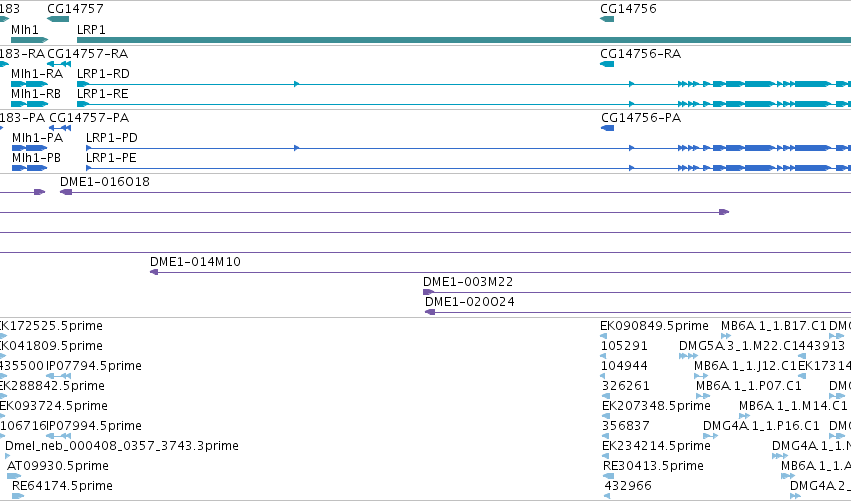Open transcript CG14757-RA label
This screenshot has height=501, width=851.
point(87,54)
